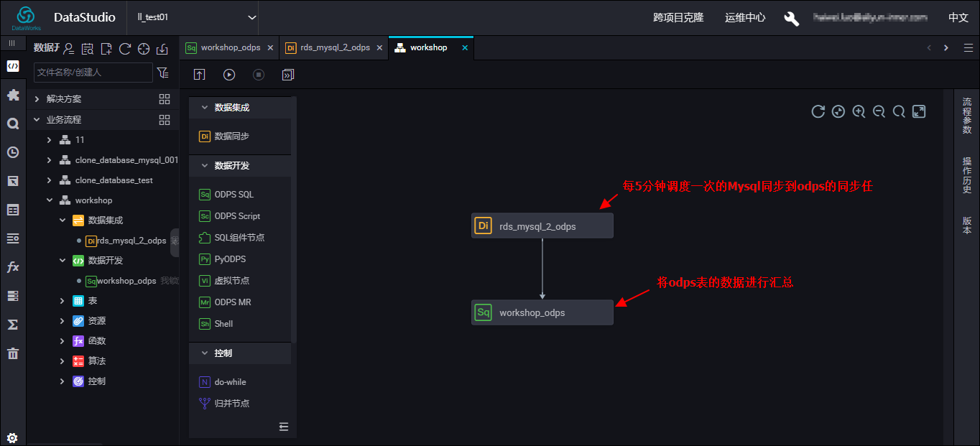Click the DataWorks logo
Image resolution: width=980 pixels, height=446 pixels.
(x=26, y=17)
